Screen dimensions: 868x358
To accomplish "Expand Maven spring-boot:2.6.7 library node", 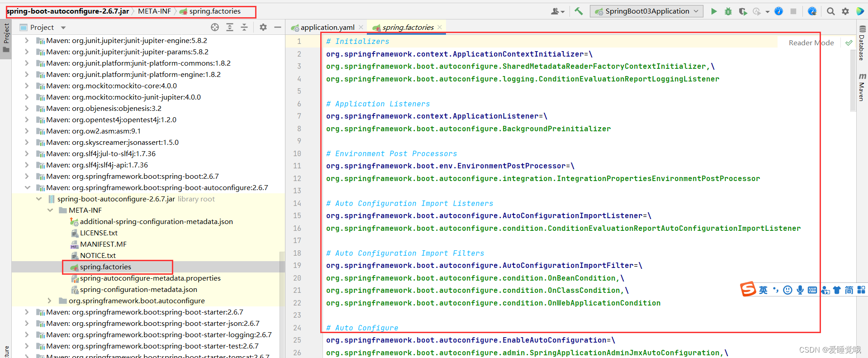I will click(x=27, y=176).
